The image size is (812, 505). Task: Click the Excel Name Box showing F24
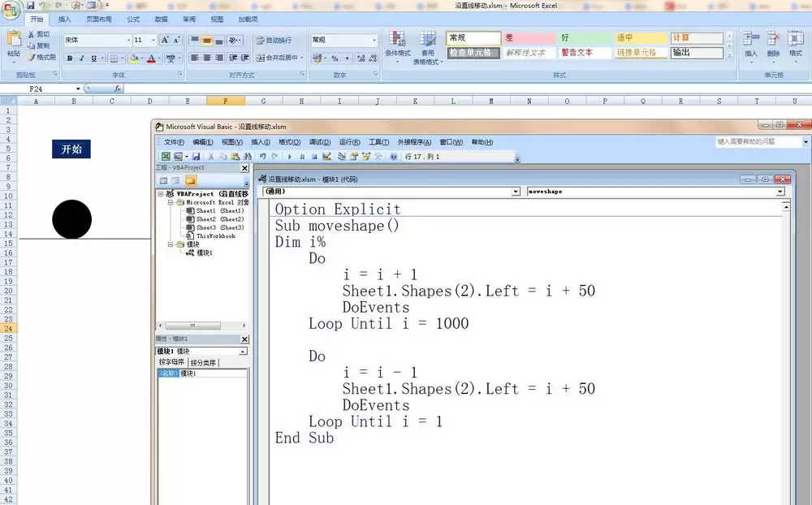(52, 89)
